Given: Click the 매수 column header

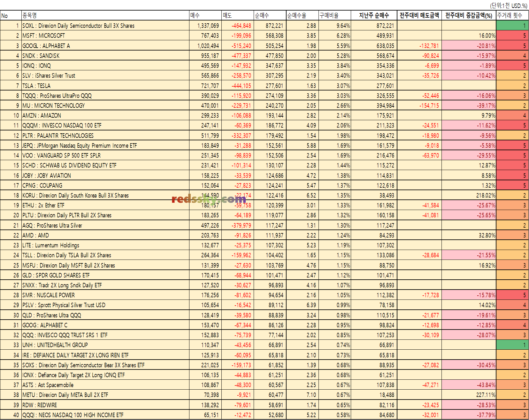Looking at the screenshot, I should pyautogui.click(x=206, y=15).
